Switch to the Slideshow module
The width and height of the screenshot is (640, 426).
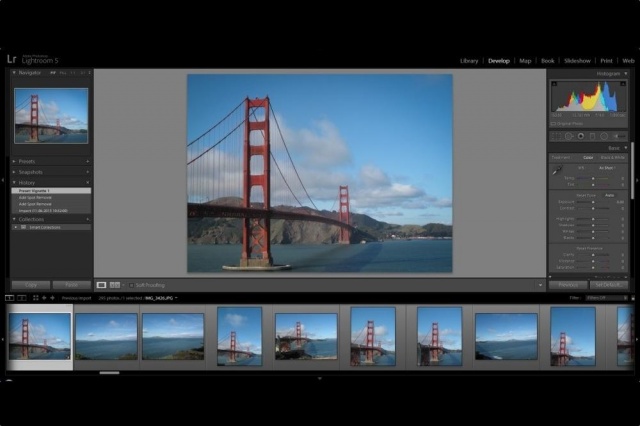pos(577,61)
